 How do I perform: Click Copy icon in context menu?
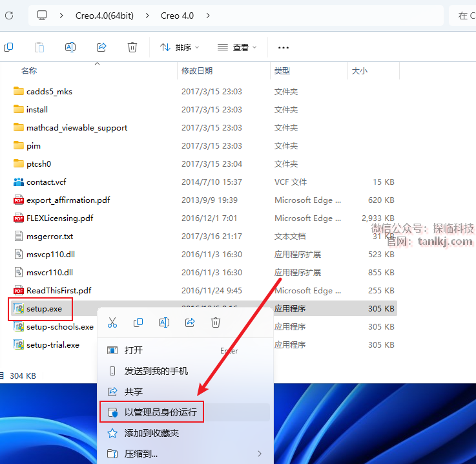[138, 322]
